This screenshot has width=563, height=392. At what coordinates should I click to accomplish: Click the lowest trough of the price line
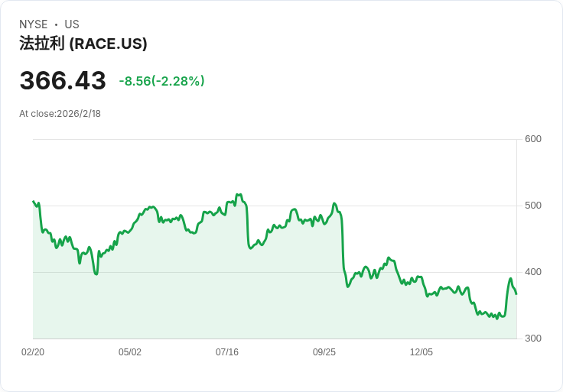[x=496, y=318]
